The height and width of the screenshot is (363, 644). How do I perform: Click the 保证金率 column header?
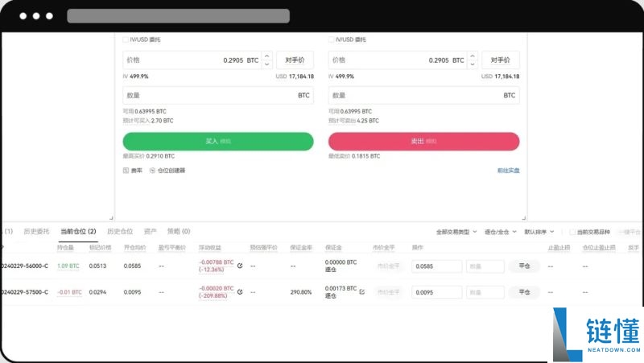(301, 248)
